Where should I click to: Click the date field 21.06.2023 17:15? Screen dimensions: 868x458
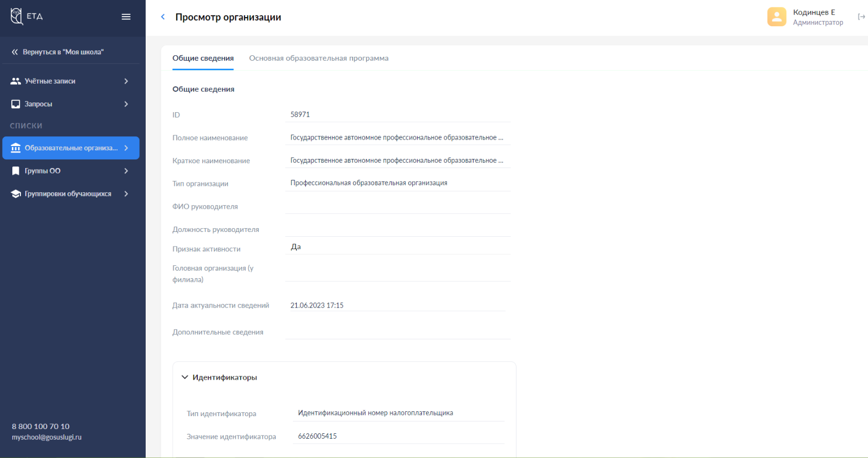398,305
